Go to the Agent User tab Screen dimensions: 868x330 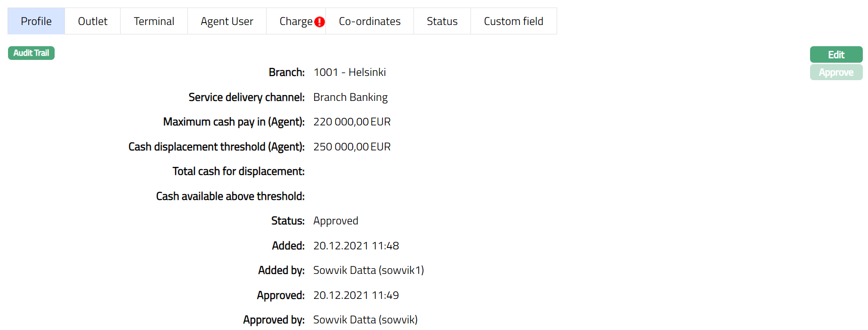[x=227, y=21]
